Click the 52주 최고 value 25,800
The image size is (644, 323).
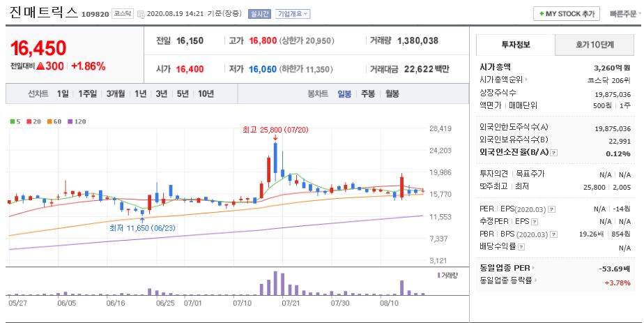[x=595, y=188]
